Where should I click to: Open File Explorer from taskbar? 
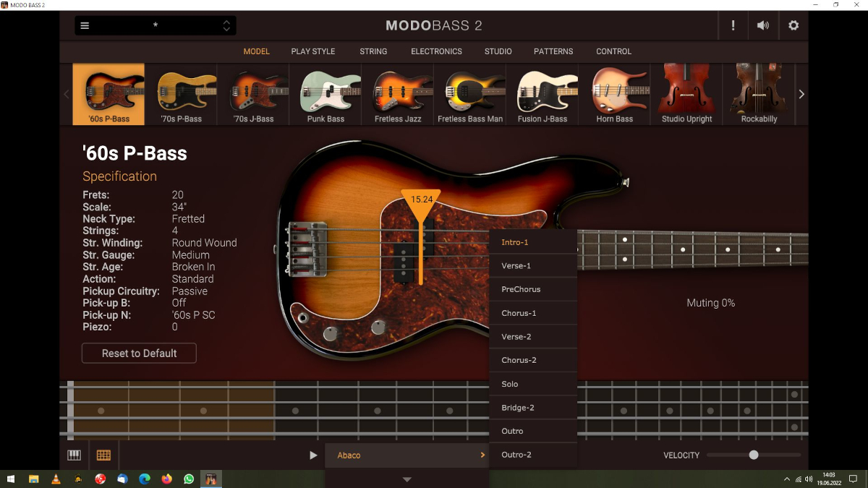tap(33, 479)
